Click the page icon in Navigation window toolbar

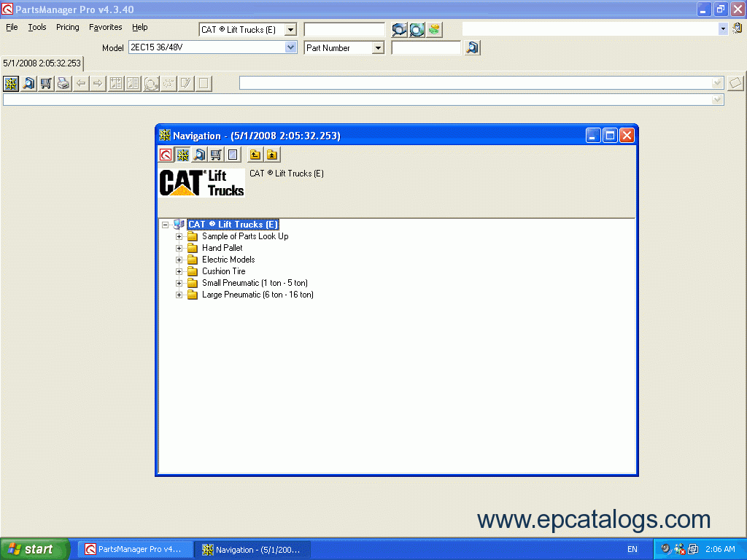click(233, 155)
